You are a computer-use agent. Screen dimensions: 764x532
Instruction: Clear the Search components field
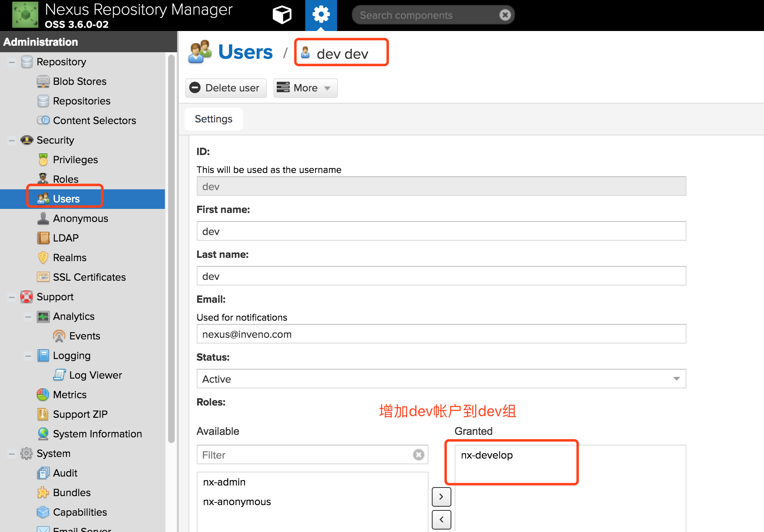505,15
